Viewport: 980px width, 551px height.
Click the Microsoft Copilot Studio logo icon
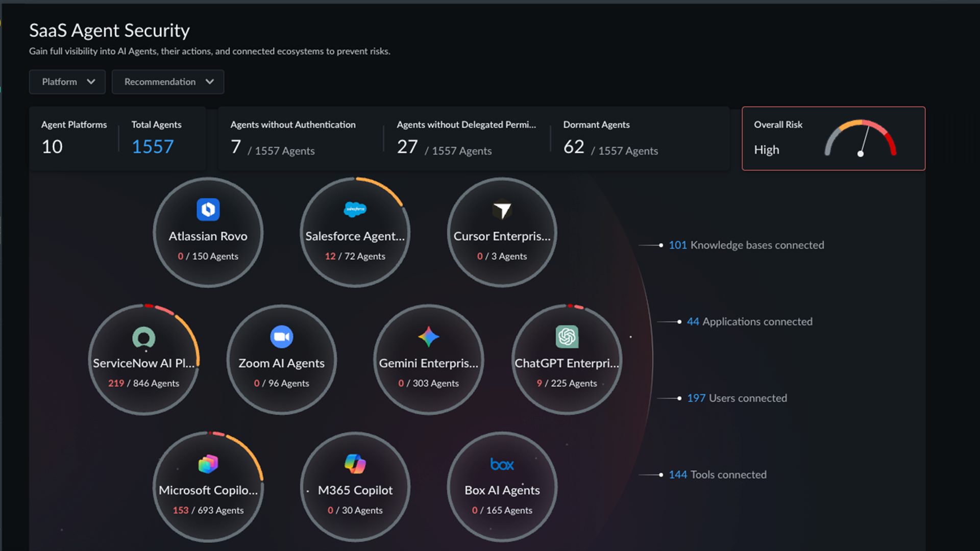208,464
